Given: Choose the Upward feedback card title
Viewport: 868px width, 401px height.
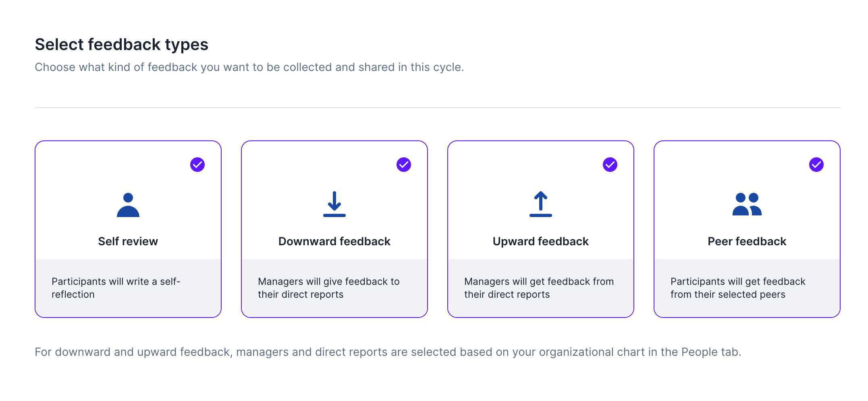Looking at the screenshot, I should [540, 241].
